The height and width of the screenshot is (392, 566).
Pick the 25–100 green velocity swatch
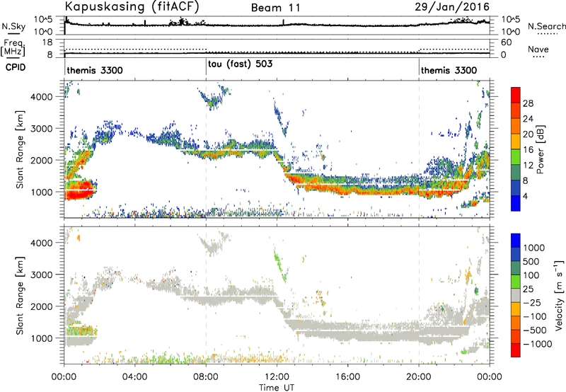coord(516,282)
